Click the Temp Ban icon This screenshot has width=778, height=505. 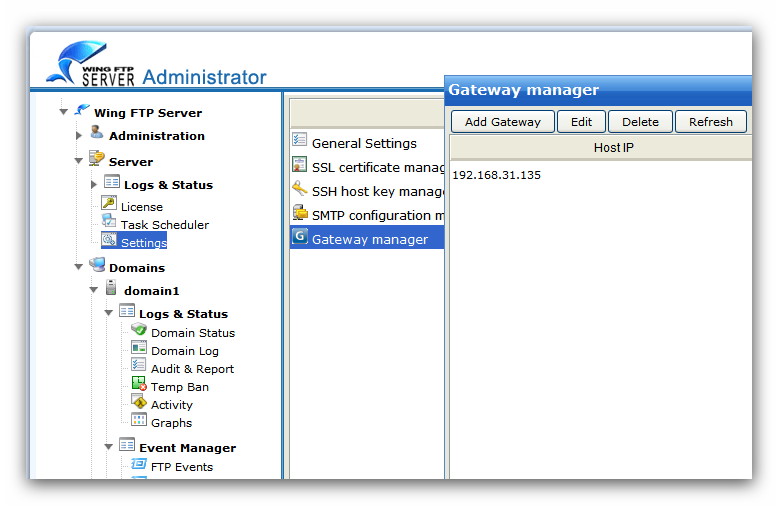[139, 383]
